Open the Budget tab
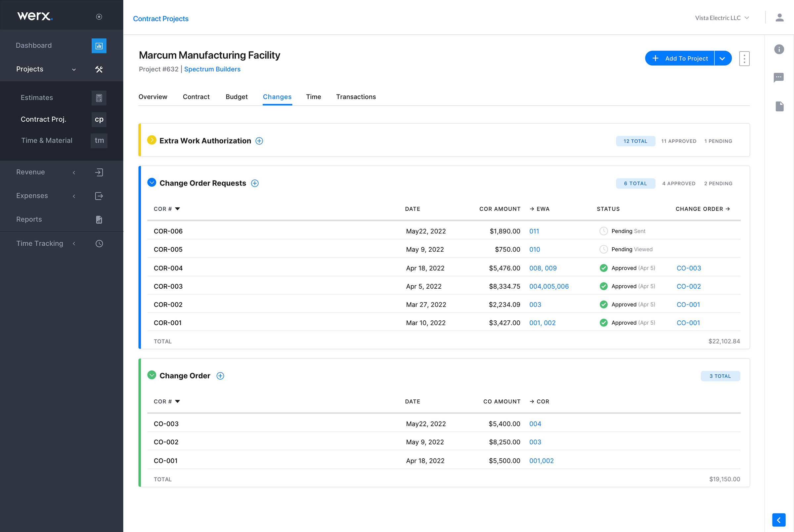The height and width of the screenshot is (532, 794). coord(236,97)
